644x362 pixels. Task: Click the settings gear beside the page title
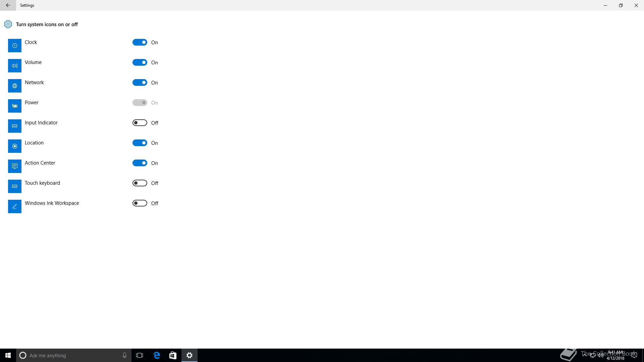click(x=8, y=24)
